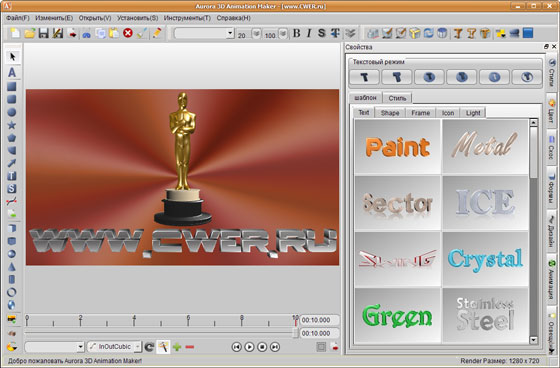
Task: Open the yellow object dropdown icon in the toolbar
Action: tap(500, 33)
